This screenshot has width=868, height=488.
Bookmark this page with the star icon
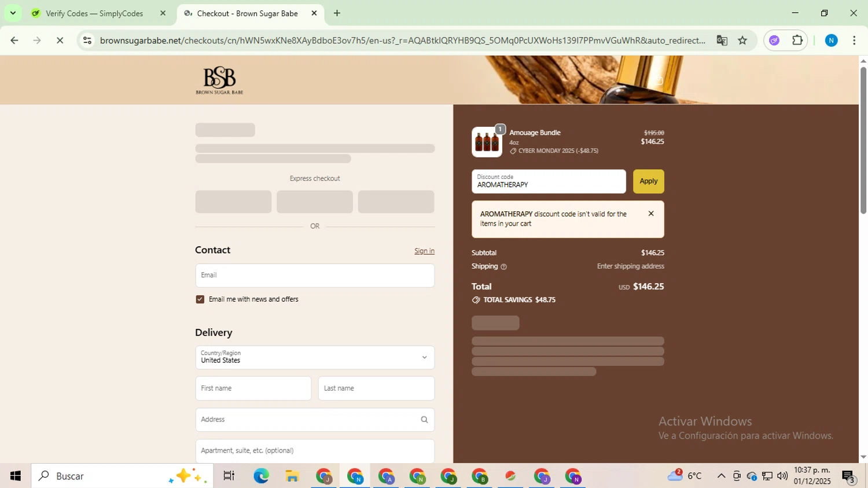click(x=742, y=41)
